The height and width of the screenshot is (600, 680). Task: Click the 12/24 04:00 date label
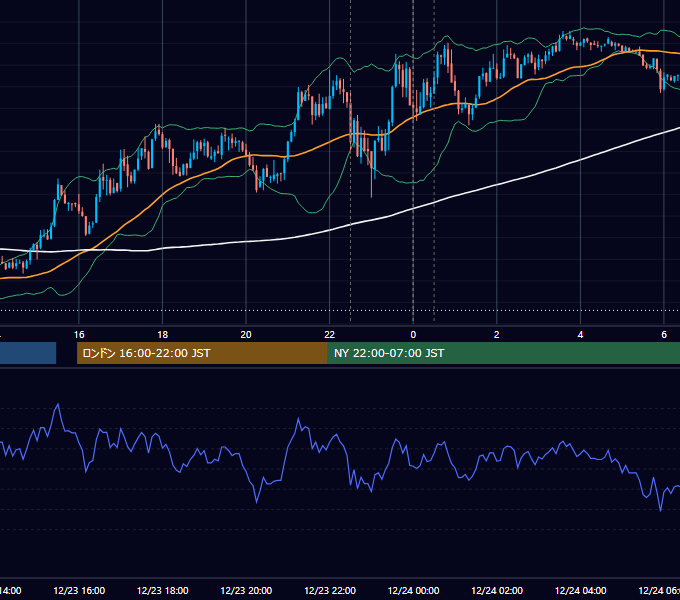pyautogui.click(x=581, y=590)
